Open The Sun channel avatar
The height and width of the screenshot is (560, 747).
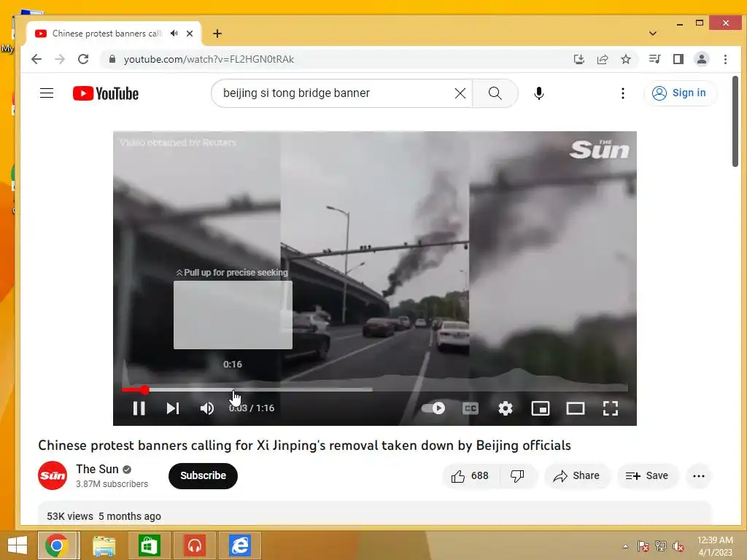pyautogui.click(x=53, y=475)
